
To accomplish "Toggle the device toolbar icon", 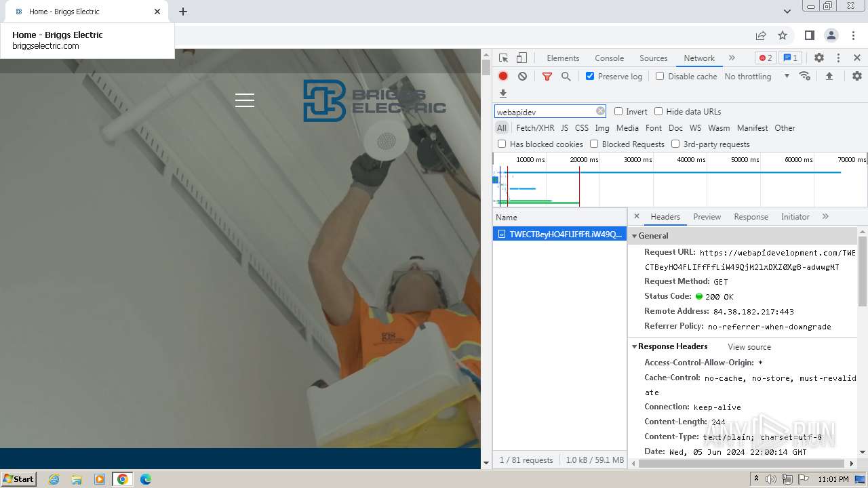I will pyautogui.click(x=521, y=58).
